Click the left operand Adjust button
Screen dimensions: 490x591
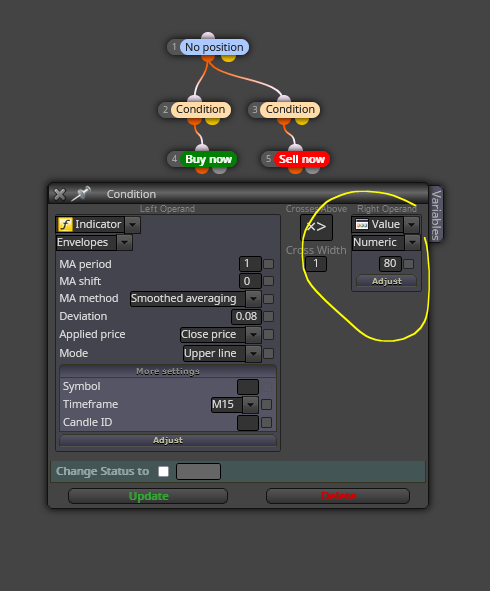tap(168, 440)
